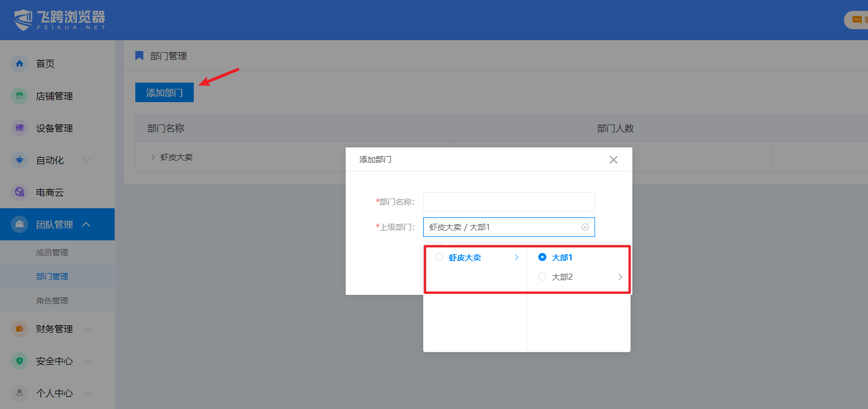Image resolution: width=868 pixels, height=409 pixels.
Task: Select the 大部2 radio button
Action: pyautogui.click(x=542, y=277)
